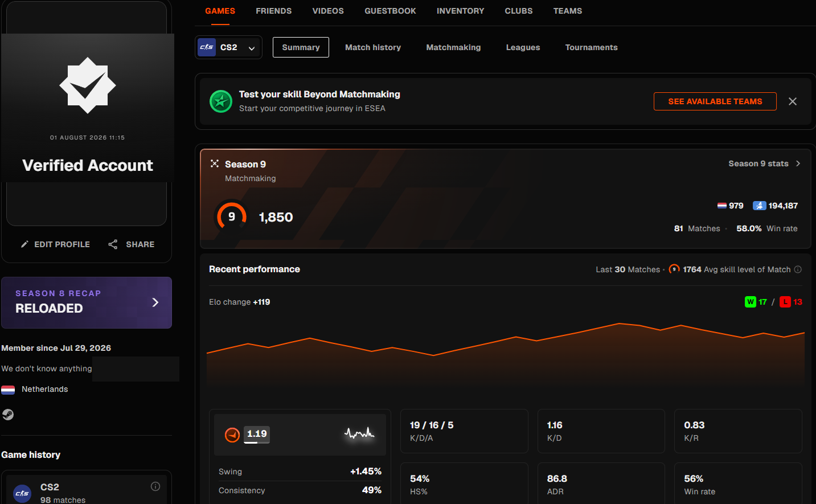The width and height of the screenshot is (816, 504).
Task: Click the Recent performance heading
Action: [255, 269]
